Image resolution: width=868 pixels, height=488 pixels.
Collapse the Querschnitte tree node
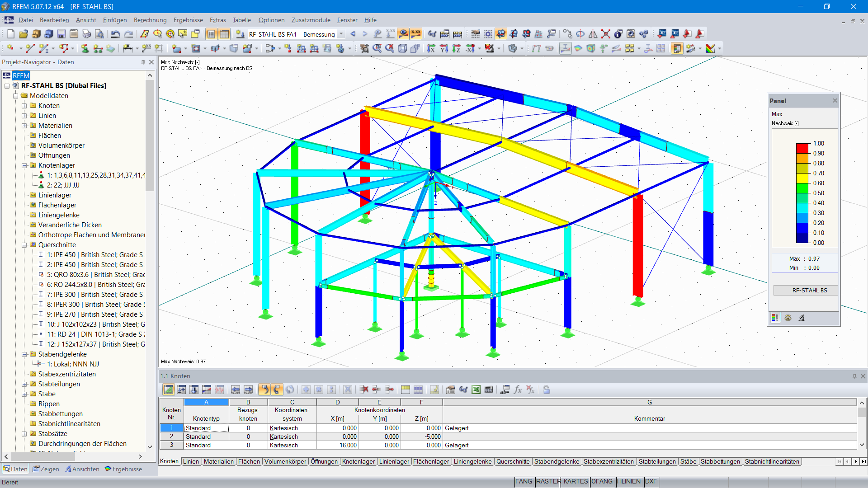point(24,245)
